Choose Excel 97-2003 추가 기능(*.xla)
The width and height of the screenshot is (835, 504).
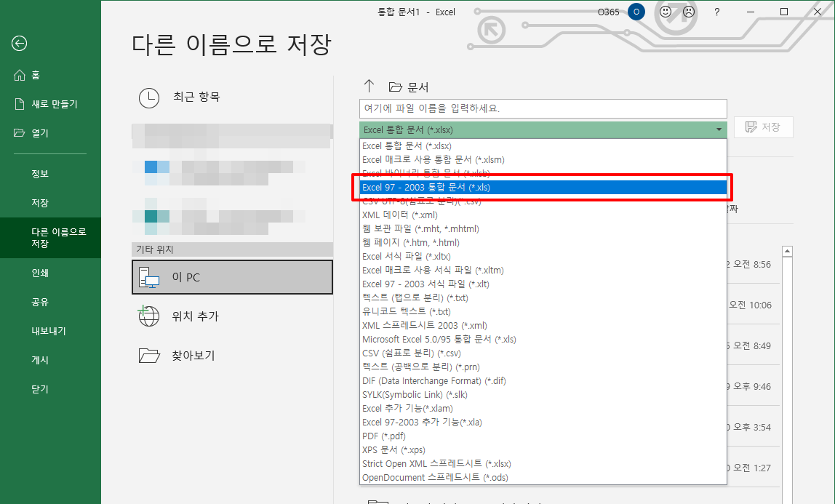pyautogui.click(x=543, y=423)
